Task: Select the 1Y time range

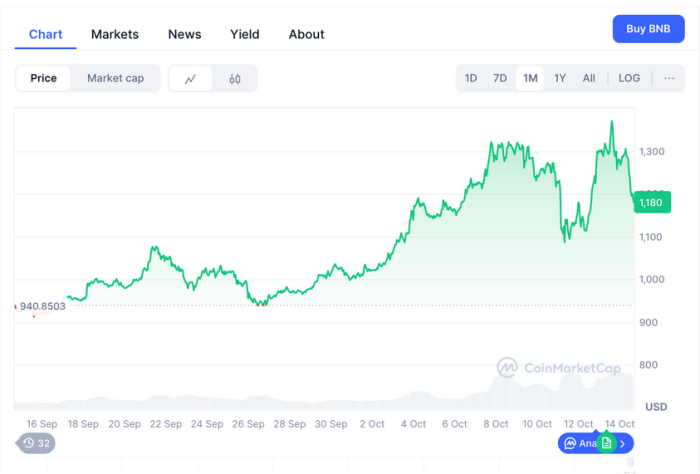Action: pos(560,78)
